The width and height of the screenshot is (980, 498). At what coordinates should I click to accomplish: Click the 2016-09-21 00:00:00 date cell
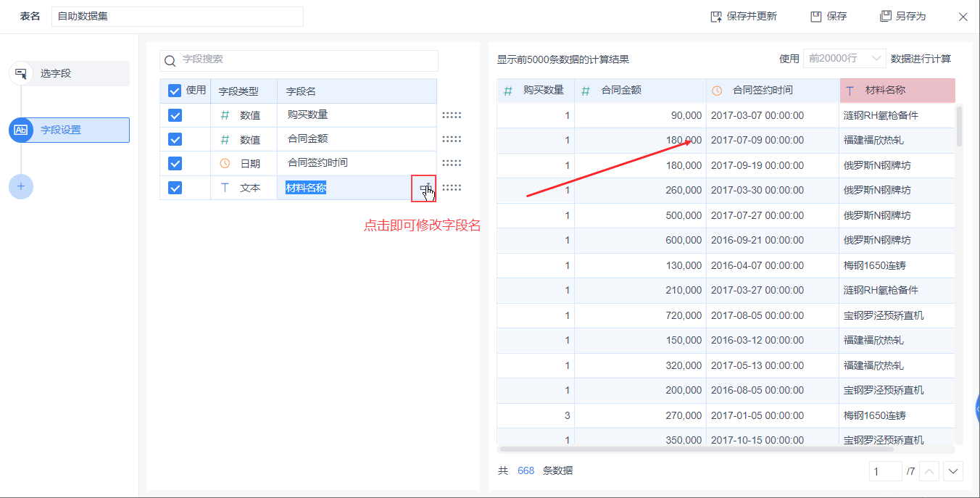pos(773,240)
